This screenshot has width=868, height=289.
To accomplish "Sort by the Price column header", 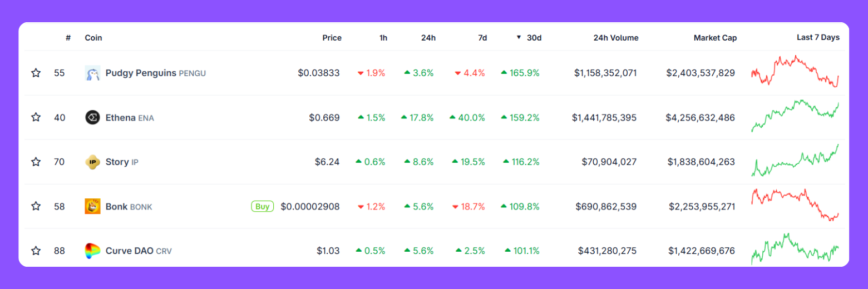I will click(x=332, y=38).
